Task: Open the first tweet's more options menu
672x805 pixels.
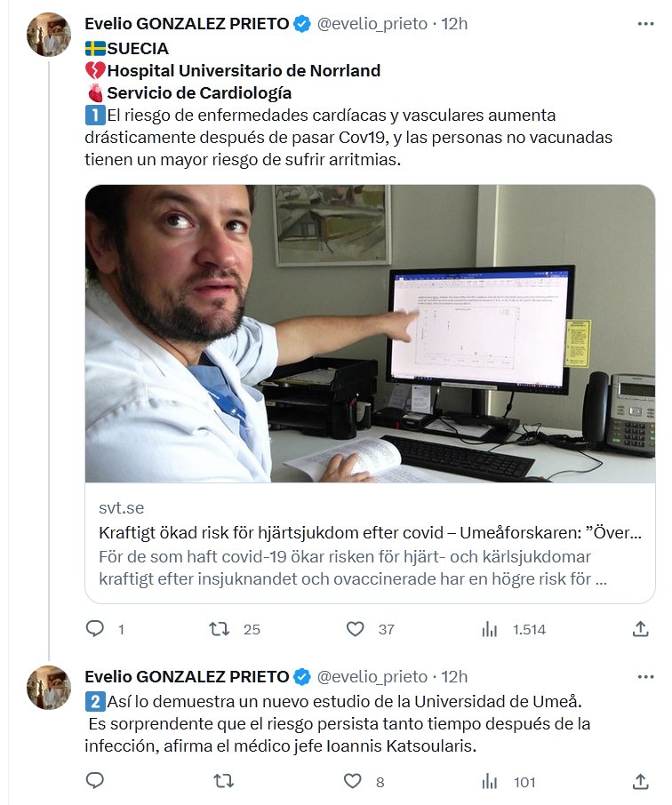Action: [646, 24]
